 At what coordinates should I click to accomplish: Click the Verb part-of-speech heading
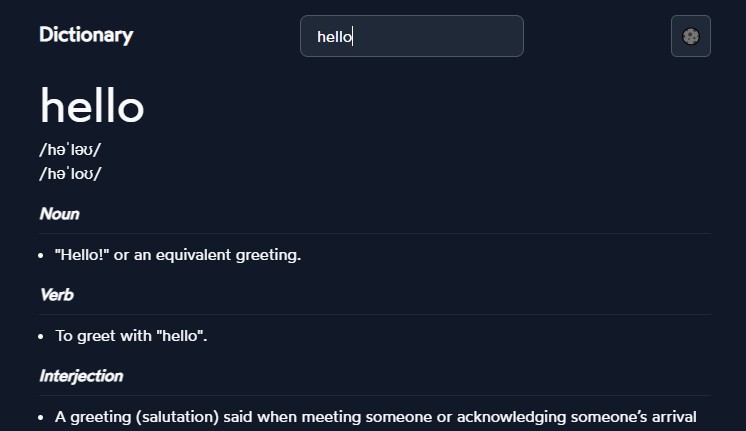(57, 295)
